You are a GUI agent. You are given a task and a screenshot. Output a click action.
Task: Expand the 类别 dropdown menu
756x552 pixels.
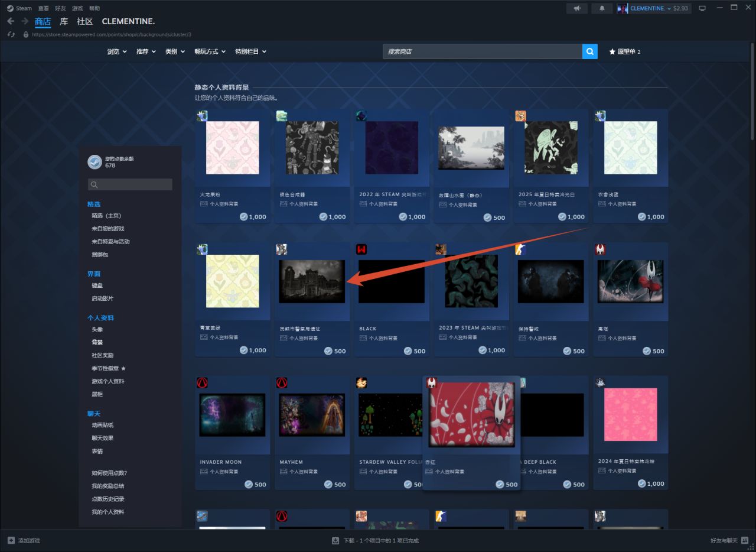(x=175, y=51)
